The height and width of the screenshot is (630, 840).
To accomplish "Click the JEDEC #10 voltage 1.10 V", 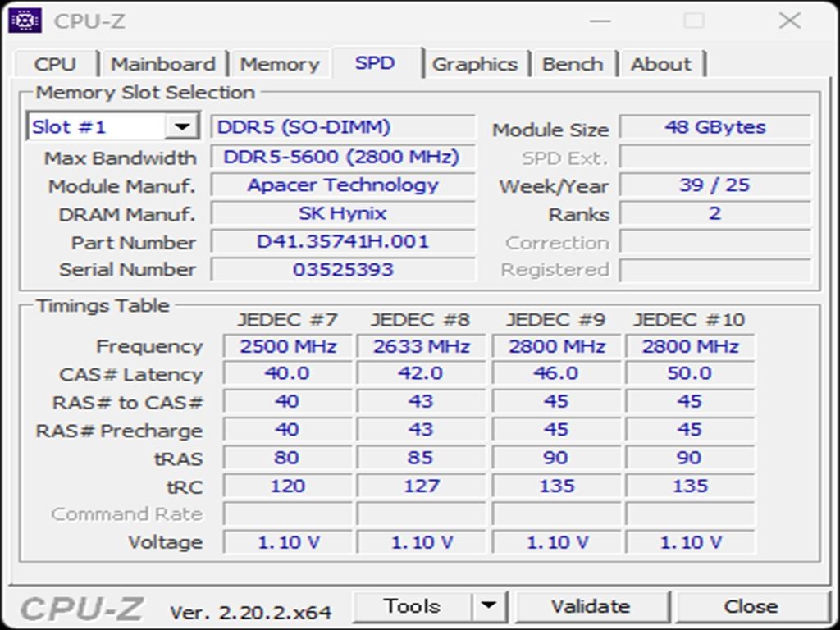I will (690, 542).
